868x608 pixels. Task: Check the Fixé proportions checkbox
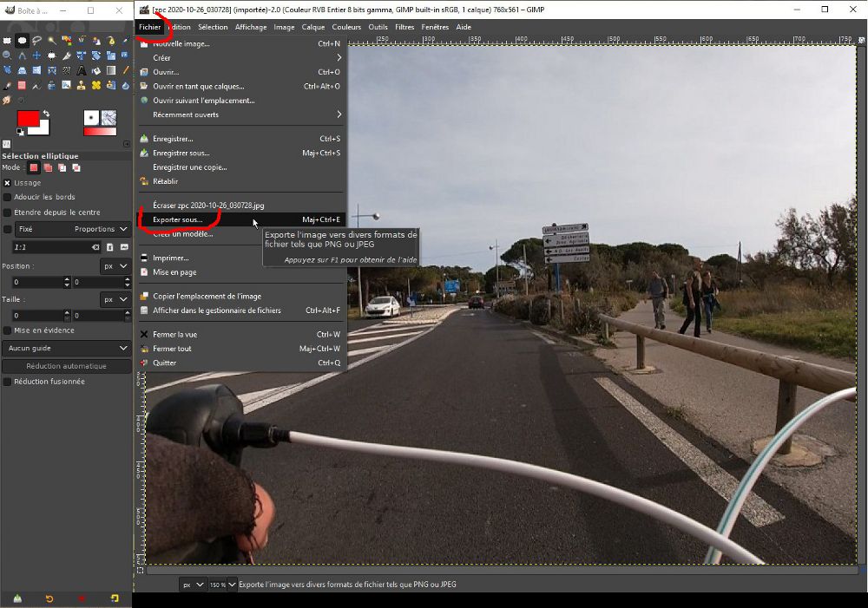[7, 229]
